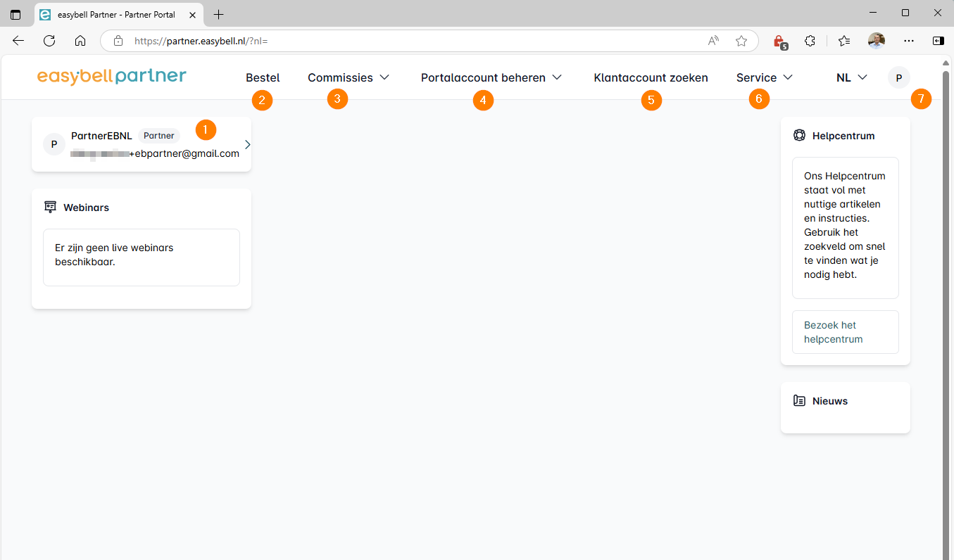Refresh the page in the browser
This screenshot has height=560, width=954.
pyautogui.click(x=49, y=41)
